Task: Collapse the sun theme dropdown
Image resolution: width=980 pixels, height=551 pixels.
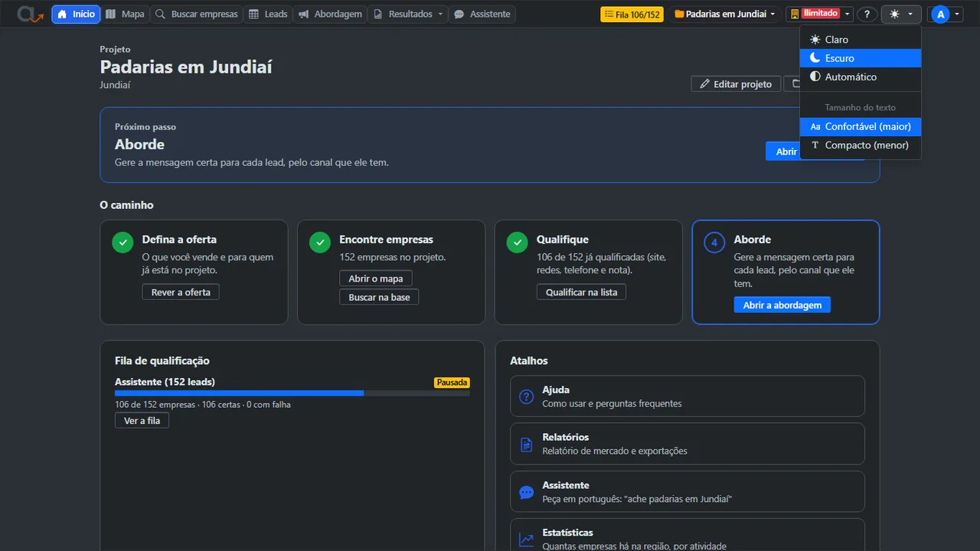Action: click(x=901, y=14)
